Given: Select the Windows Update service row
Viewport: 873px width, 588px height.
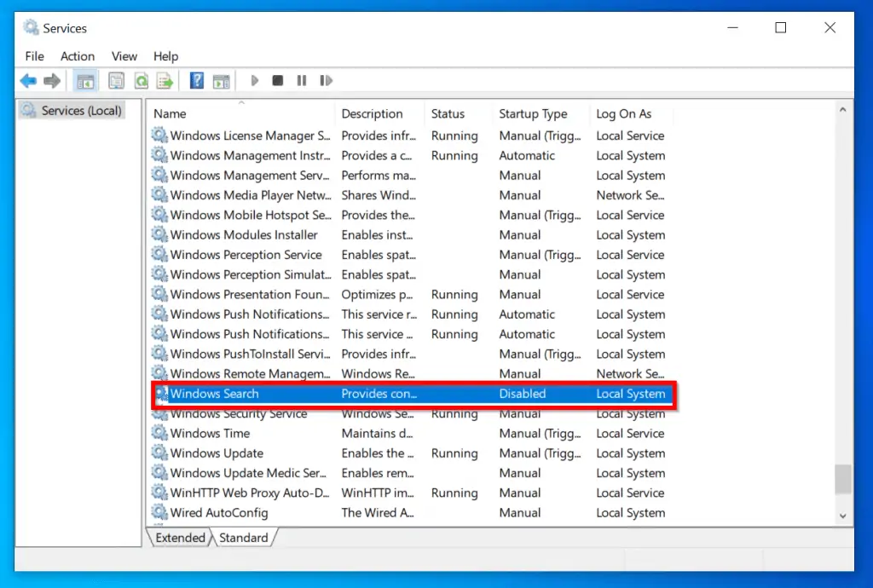Looking at the screenshot, I should [217, 453].
